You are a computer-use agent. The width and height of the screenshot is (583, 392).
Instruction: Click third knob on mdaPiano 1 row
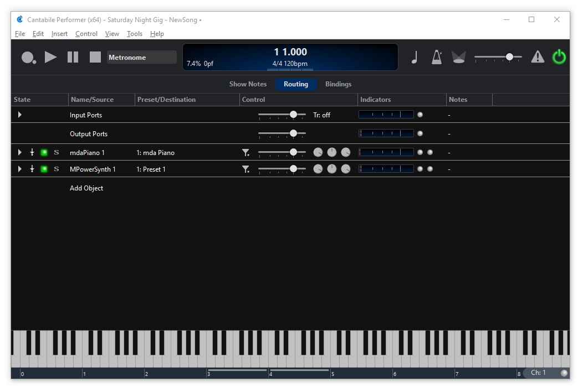pos(346,152)
